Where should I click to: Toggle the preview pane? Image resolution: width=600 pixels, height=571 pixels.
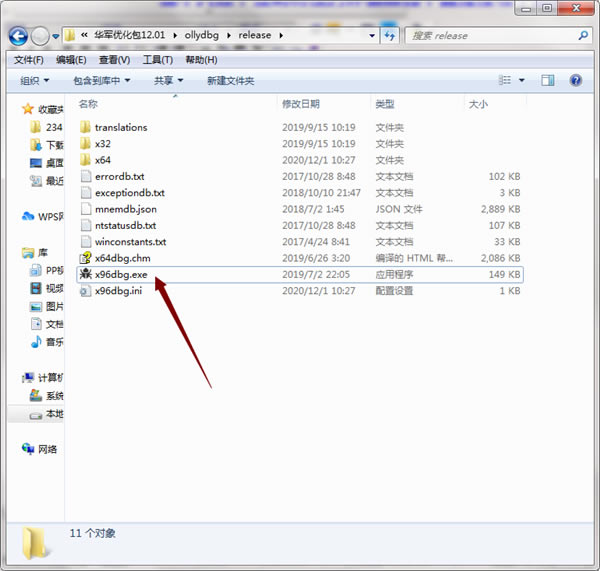[548, 80]
